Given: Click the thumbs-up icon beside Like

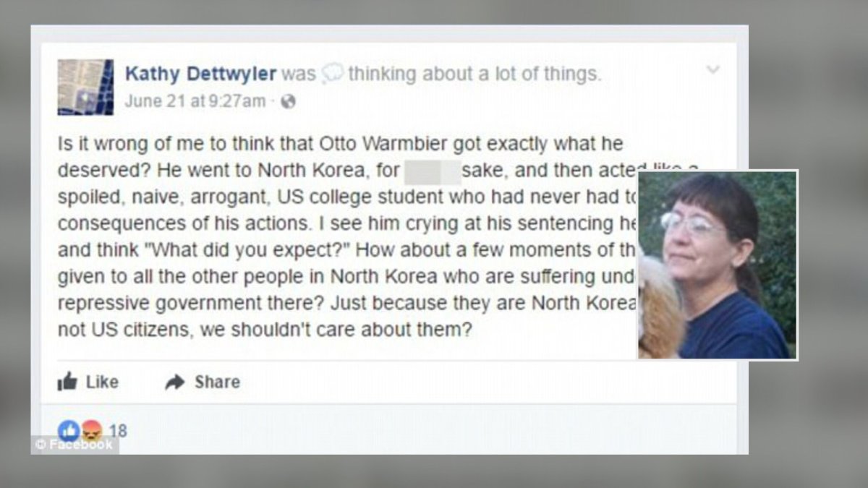Looking at the screenshot, I should click(x=67, y=382).
